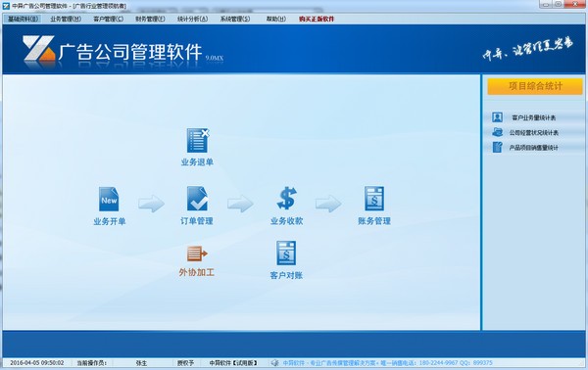Click the 业务收款 label
The image size is (588, 370).
coord(286,221)
